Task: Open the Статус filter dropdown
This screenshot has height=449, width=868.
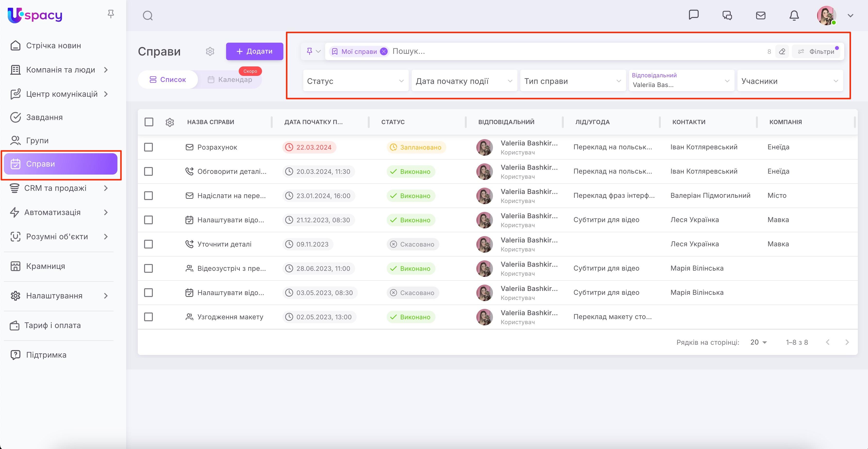Action: [x=355, y=81]
